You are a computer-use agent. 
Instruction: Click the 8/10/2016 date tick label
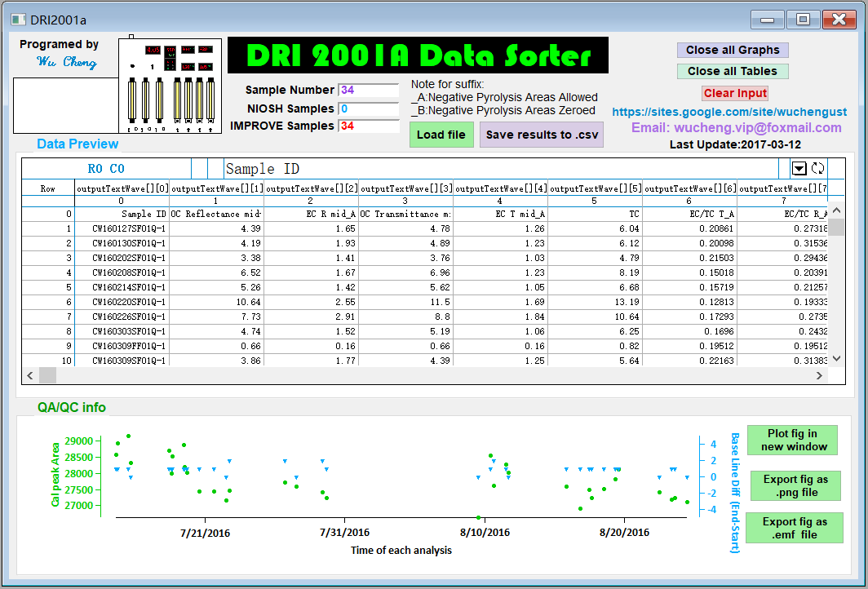(x=485, y=533)
